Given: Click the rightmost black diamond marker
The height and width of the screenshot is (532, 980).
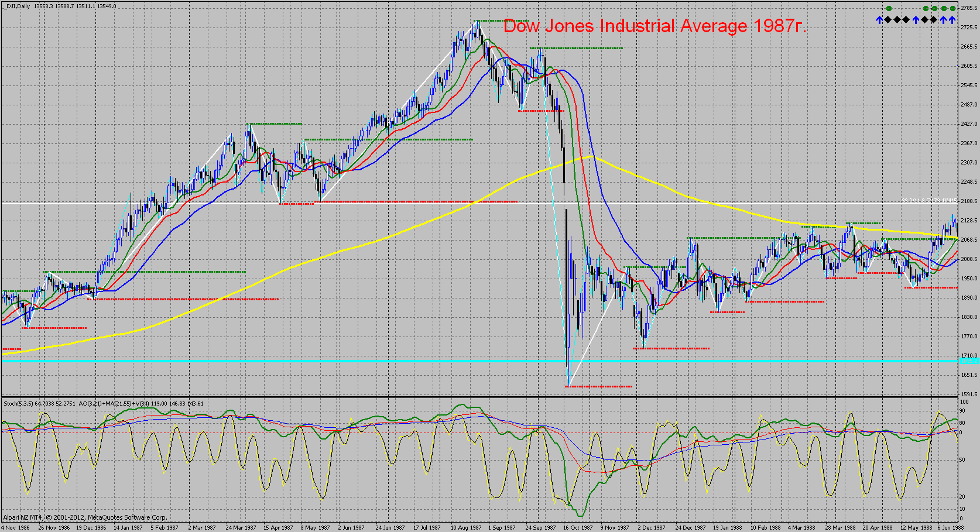Looking at the screenshot, I should [x=934, y=20].
